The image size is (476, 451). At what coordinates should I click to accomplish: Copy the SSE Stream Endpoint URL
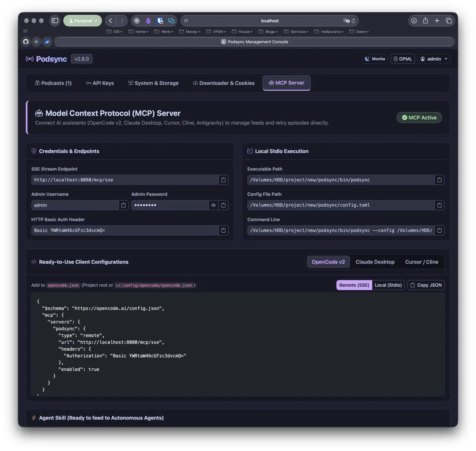(x=223, y=180)
